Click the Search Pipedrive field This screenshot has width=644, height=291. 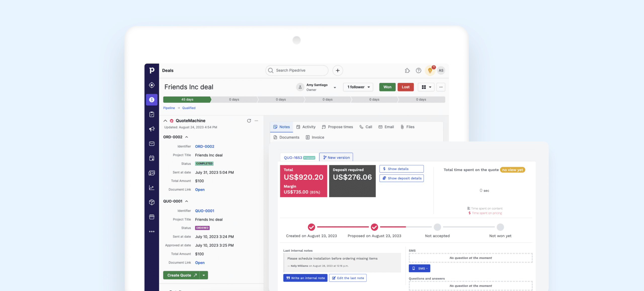pyautogui.click(x=297, y=70)
